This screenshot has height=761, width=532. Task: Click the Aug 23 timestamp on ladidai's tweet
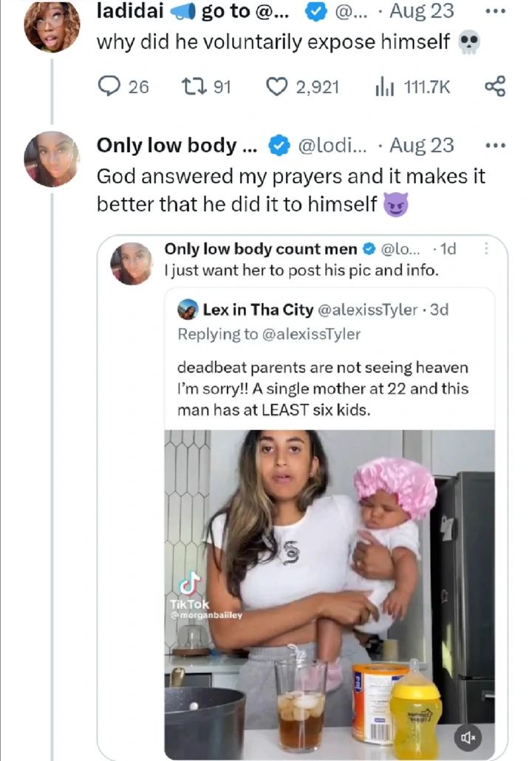423,12
